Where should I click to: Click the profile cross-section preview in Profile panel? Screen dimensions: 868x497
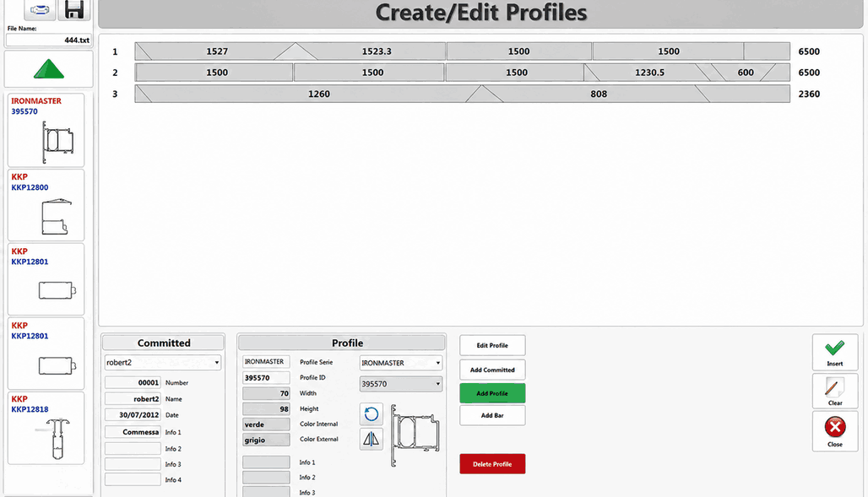point(414,435)
